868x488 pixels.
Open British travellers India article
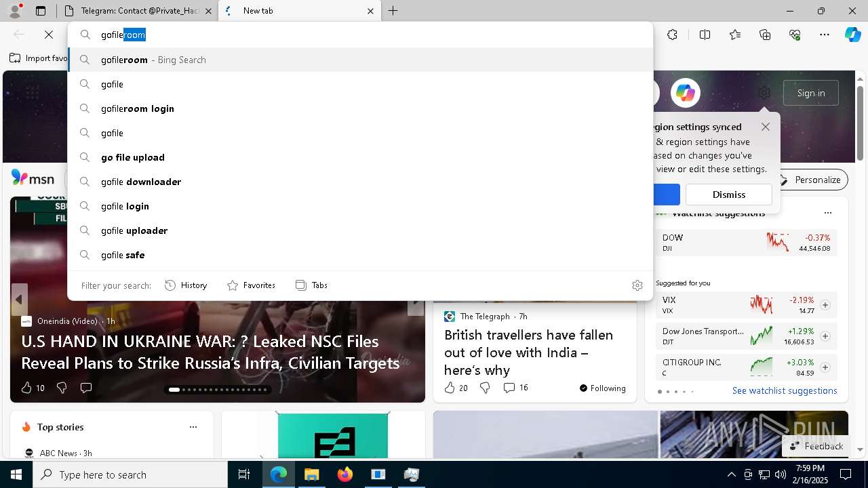pyautogui.click(x=528, y=352)
